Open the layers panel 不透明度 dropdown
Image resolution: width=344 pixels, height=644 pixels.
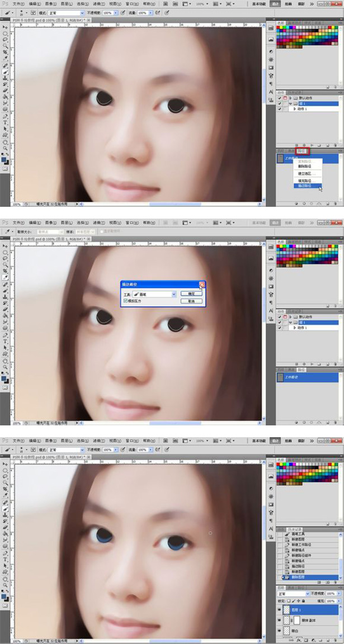[x=340, y=593]
